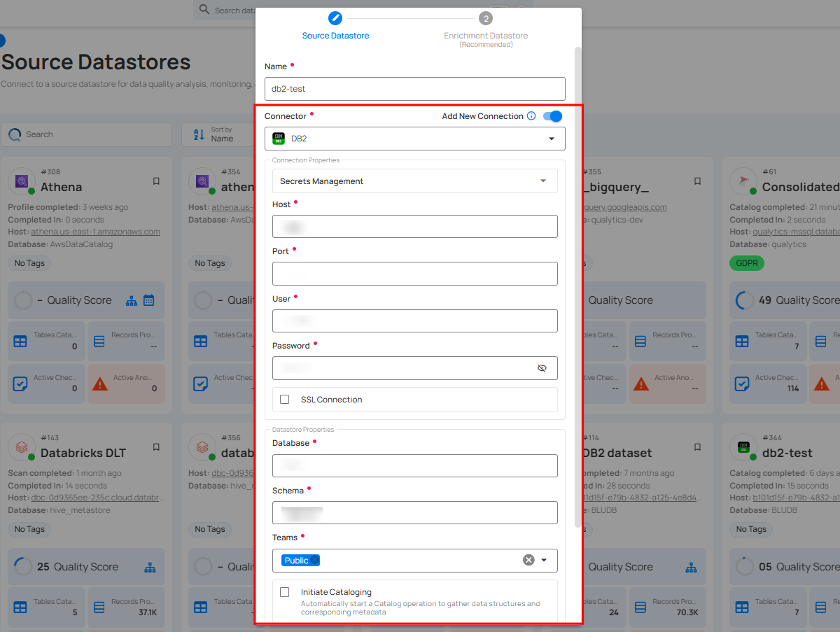Select the Source Datastore step
Viewport: 840px width, 632px height.
pos(335,18)
